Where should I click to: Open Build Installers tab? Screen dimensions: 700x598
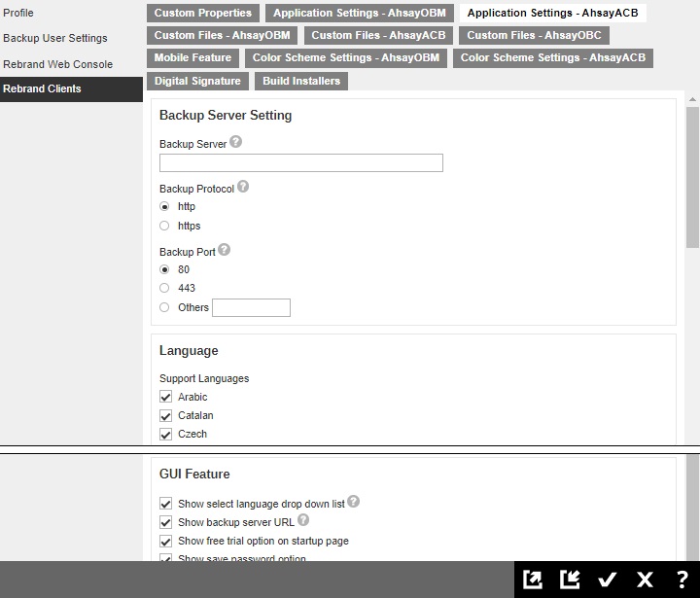[301, 81]
